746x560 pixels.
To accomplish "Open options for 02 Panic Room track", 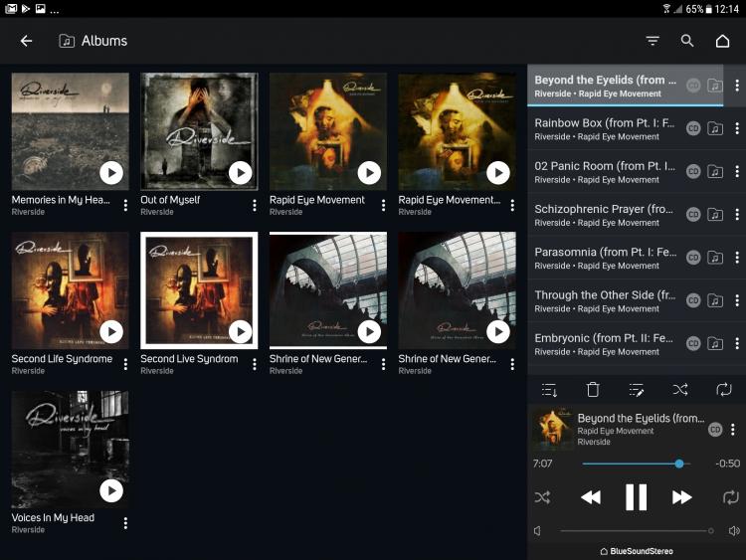I will click(737, 171).
